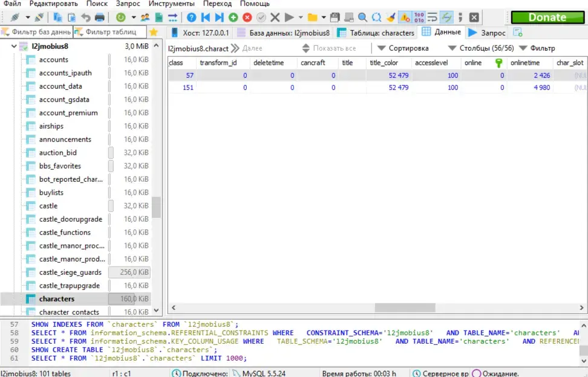Click the Далее button
588x377 pixels.
pos(246,48)
